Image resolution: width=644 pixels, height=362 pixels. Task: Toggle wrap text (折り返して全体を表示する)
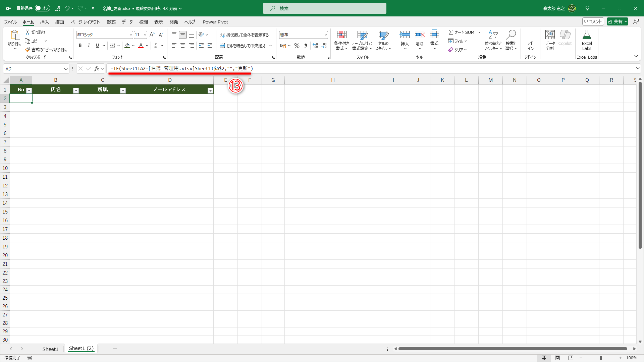[x=245, y=35]
